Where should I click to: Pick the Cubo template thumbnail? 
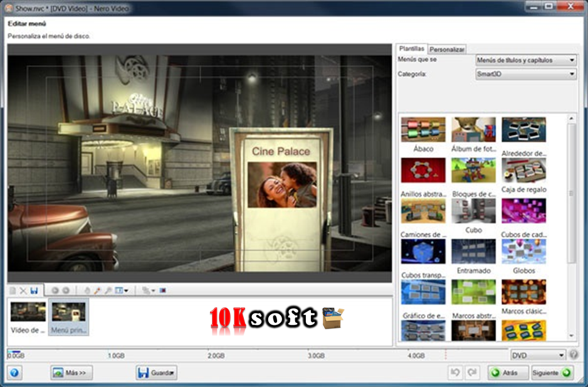(473, 211)
